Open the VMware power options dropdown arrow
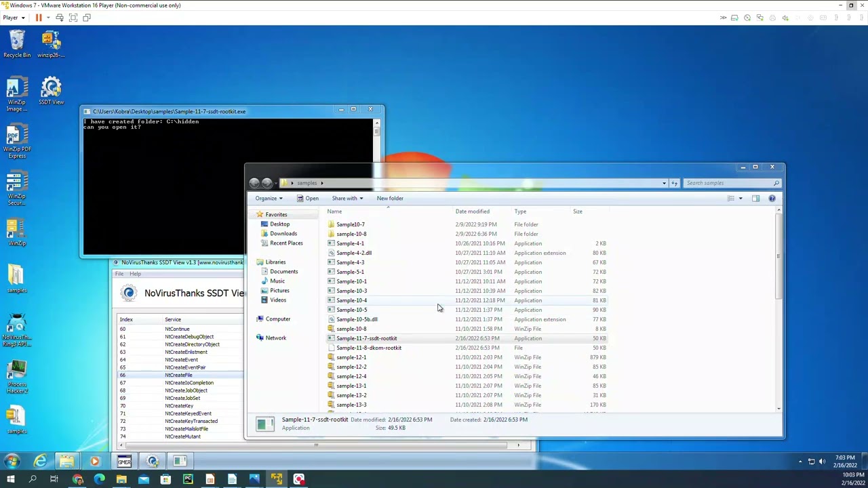This screenshot has height=488, width=868. point(47,18)
